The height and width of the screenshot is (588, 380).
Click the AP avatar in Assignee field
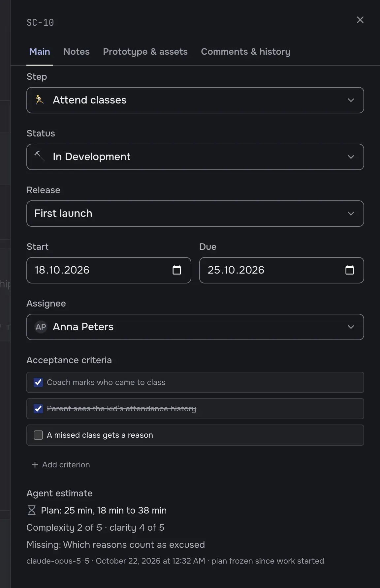(41, 327)
